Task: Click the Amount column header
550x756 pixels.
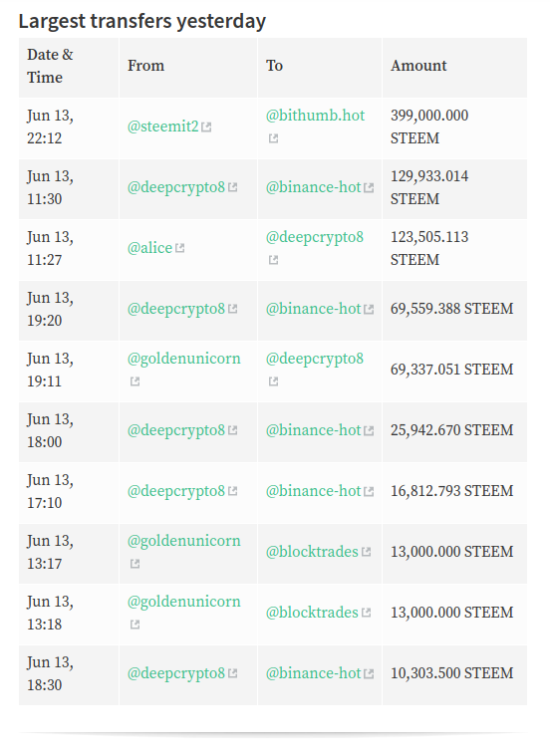Action: click(418, 66)
